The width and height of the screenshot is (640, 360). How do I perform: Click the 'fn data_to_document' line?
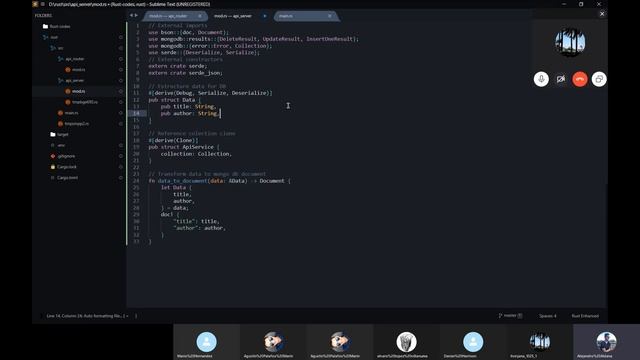[x=220, y=181]
